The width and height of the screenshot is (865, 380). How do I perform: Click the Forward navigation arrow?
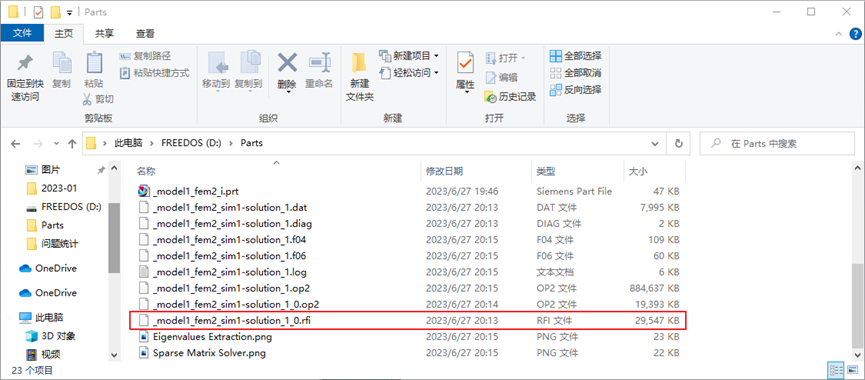pyautogui.click(x=38, y=143)
